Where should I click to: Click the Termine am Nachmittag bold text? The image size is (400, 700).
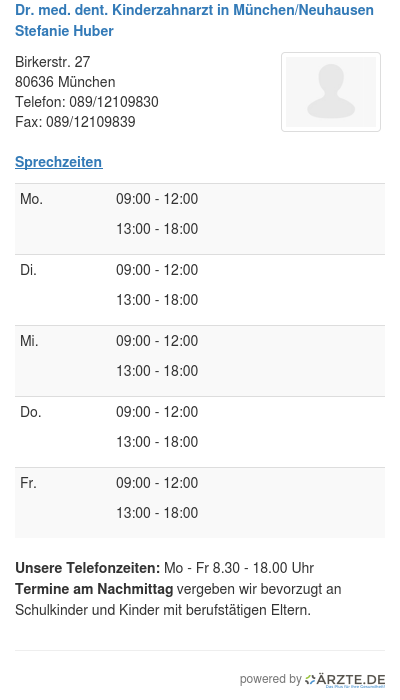(x=94, y=589)
